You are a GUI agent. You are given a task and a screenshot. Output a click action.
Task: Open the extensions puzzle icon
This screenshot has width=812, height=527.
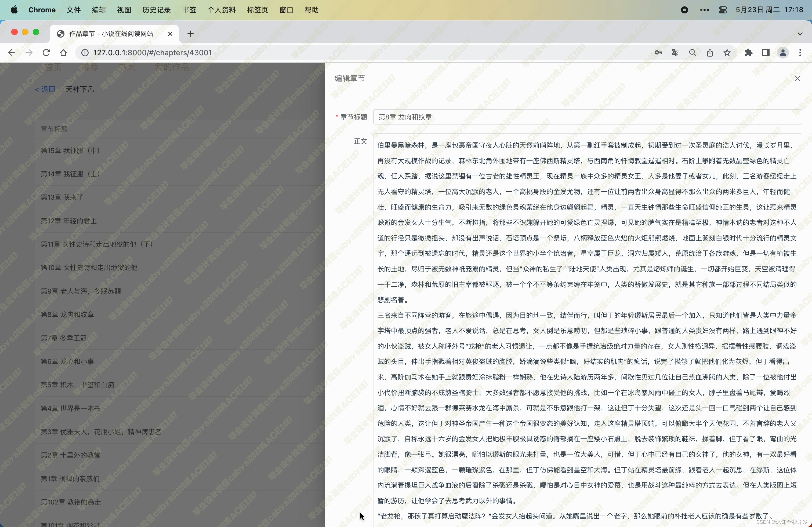coord(749,53)
